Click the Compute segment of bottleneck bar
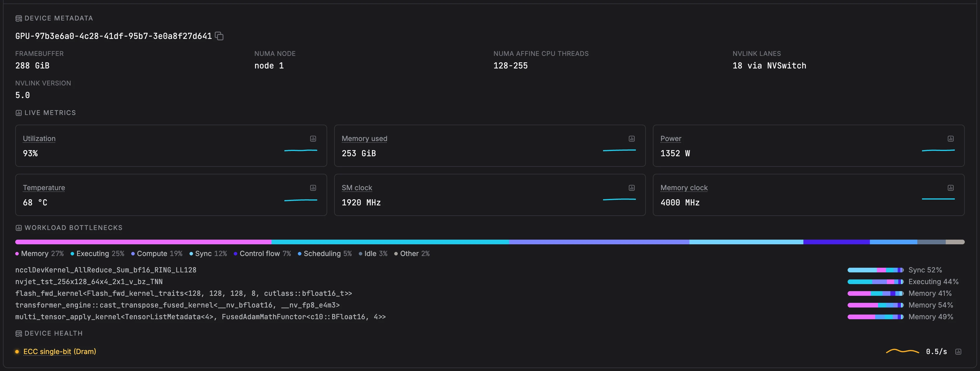 tap(599, 242)
